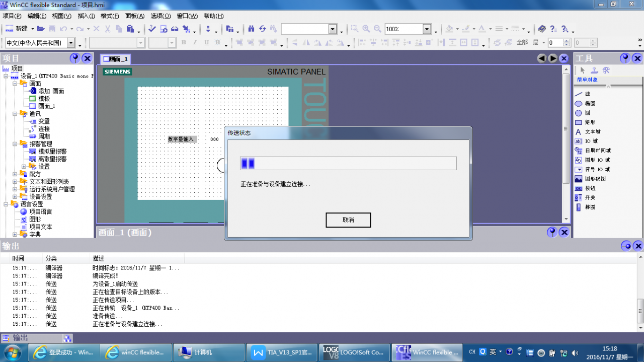Click 取消 cancel button in transfer dialog
The width and height of the screenshot is (644, 362).
348,220
